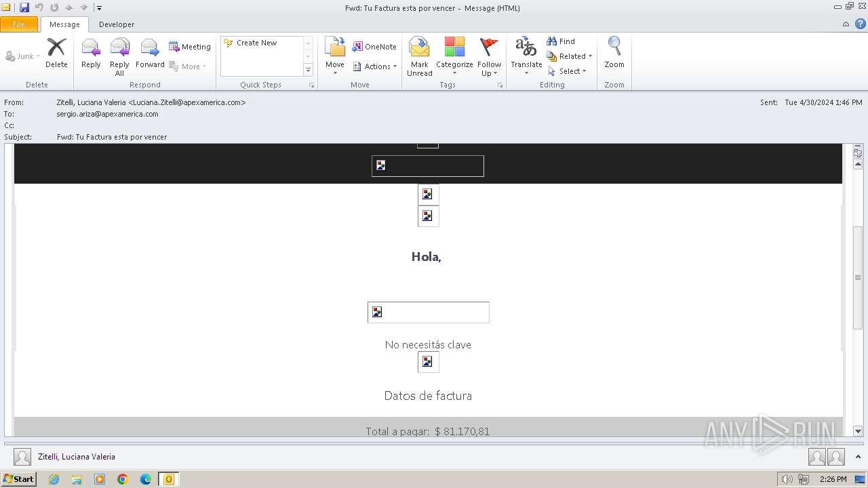Screen dimensions: 868x488
Task: Open the Tags dialog launcher
Action: 500,85
